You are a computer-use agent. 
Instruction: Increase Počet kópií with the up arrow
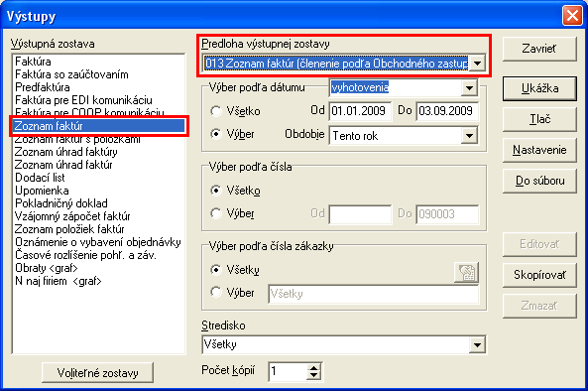point(314,368)
